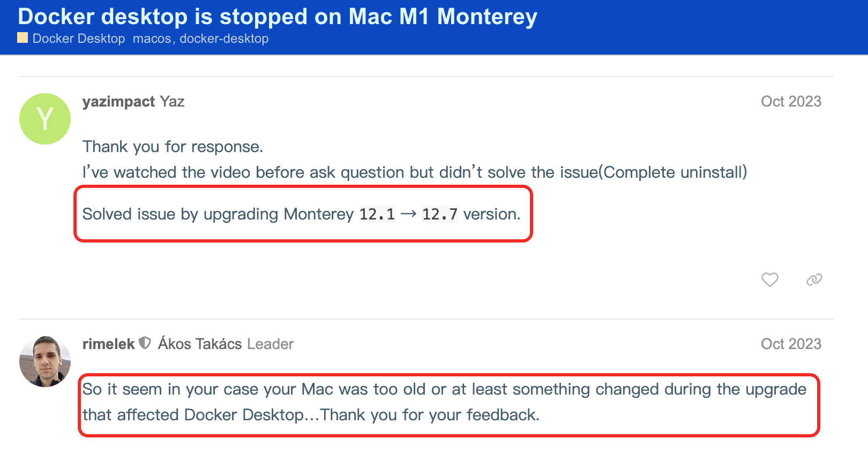Click the "Leader" title next to Ákos Takács
868x454 pixels.
point(270,344)
